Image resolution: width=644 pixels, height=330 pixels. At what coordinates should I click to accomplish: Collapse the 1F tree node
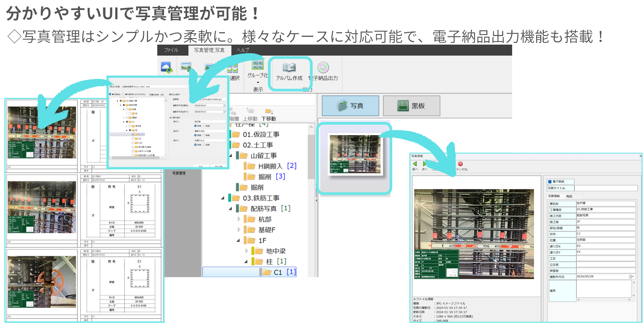pos(238,240)
